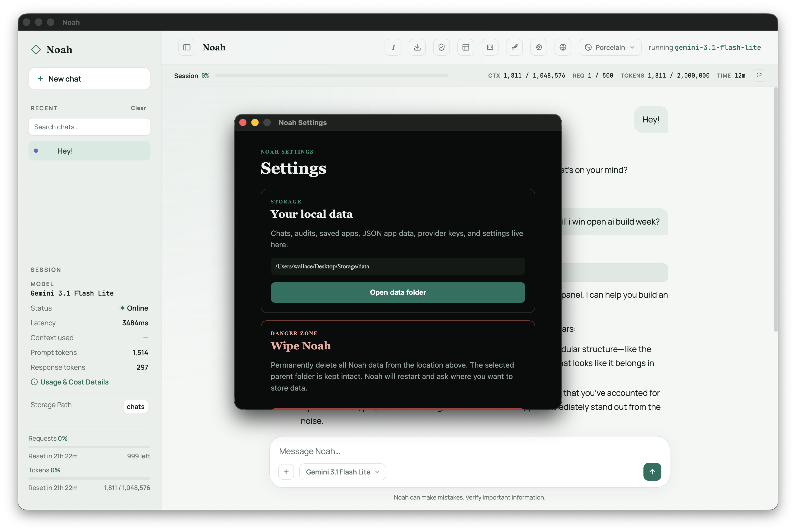Open the shield audit icon
This screenshot has width=796, height=532.
click(x=442, y=47)
